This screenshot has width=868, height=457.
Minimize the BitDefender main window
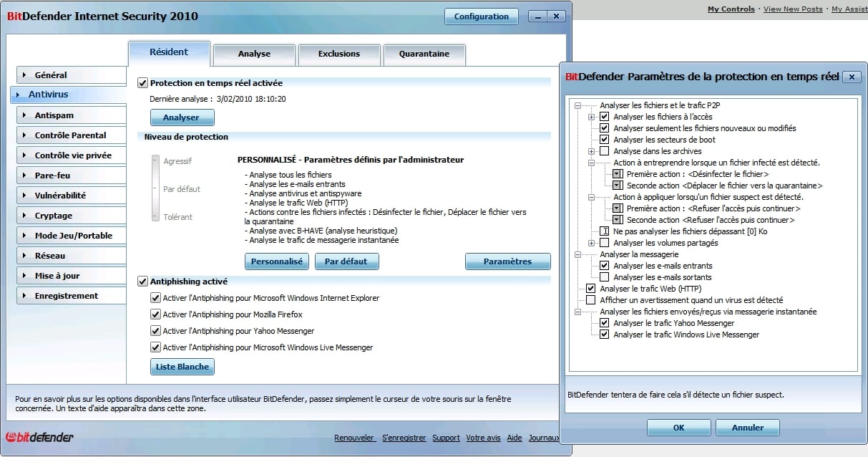pyautogui.click(x=538, y=16)
